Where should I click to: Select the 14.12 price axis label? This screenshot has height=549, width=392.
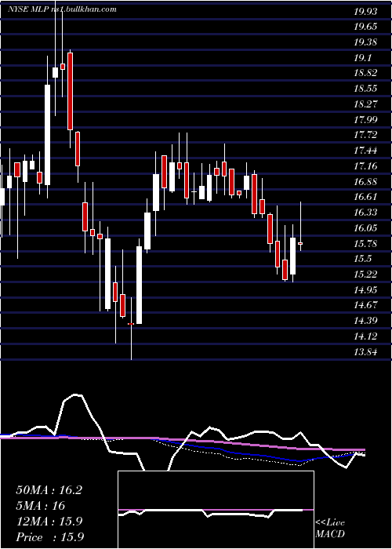[365, 336]
